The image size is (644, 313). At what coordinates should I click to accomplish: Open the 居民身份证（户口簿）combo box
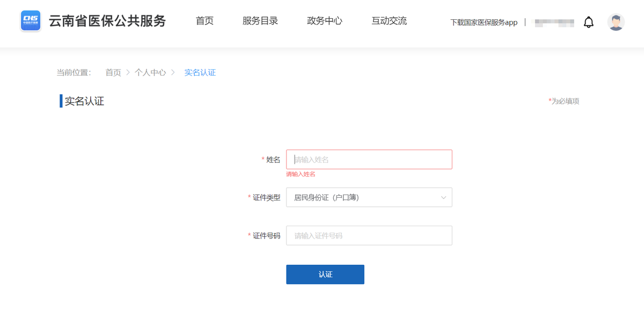tap(369, 197)
